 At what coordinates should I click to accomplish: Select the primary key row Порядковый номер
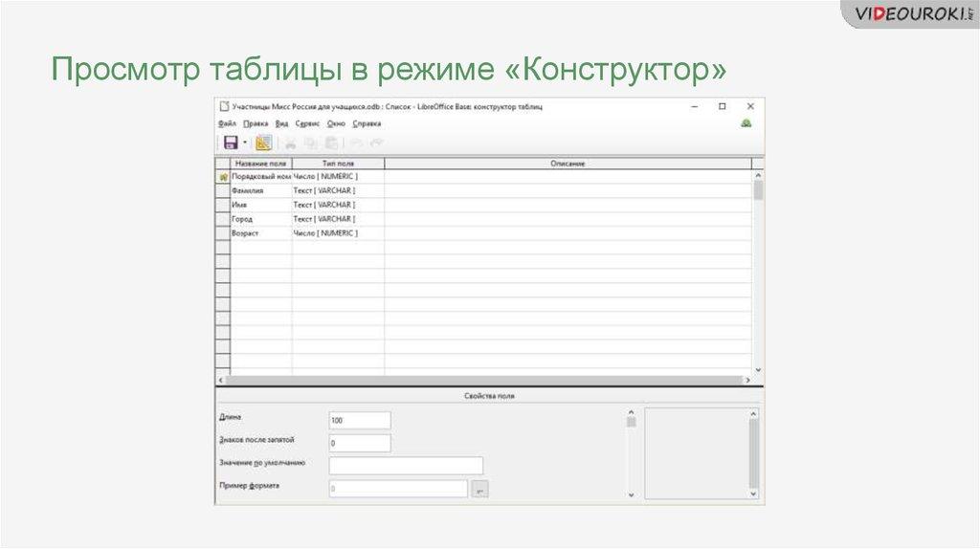pyautogui.click(x=260, y=177)
